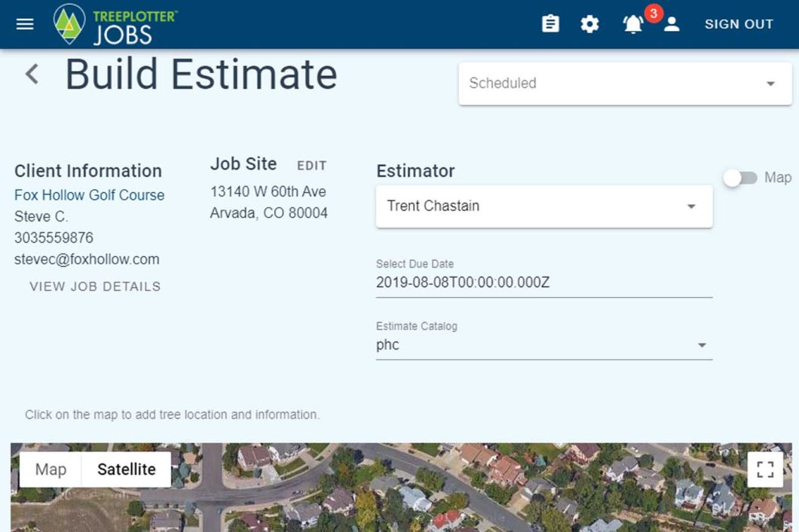Expand the Estimate Catalog phc dropdown
Viewport: 799px width, 532px height.
(x=544, y=345)
